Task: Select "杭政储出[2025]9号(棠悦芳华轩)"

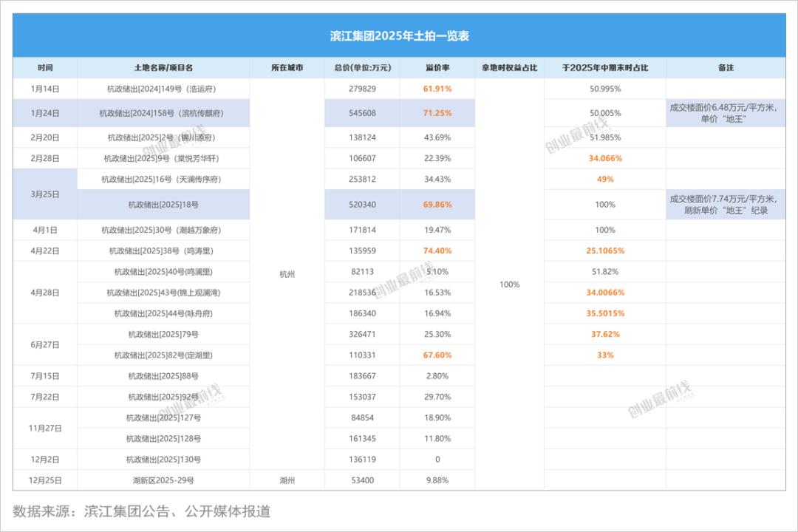Action: (x=163, y=158)
